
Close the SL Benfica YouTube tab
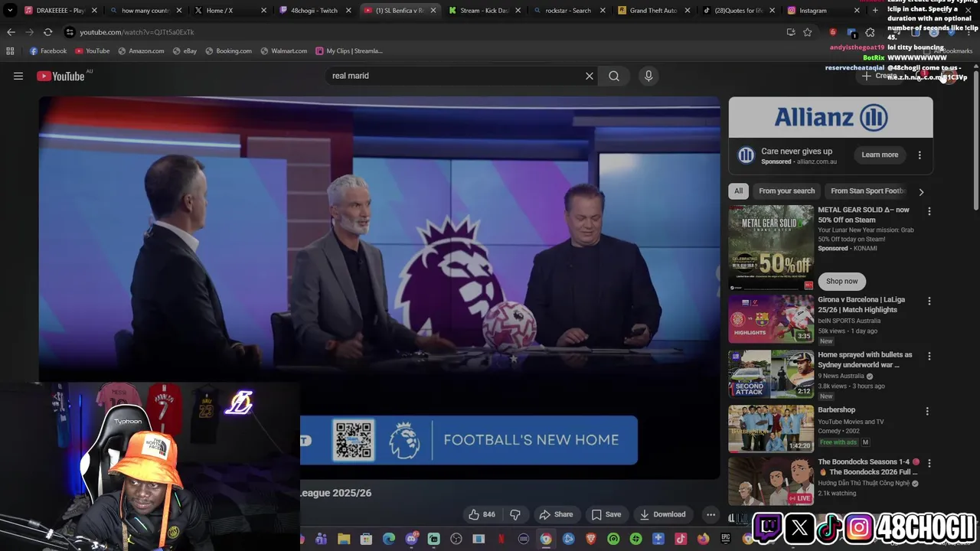[x=433, y=11]
